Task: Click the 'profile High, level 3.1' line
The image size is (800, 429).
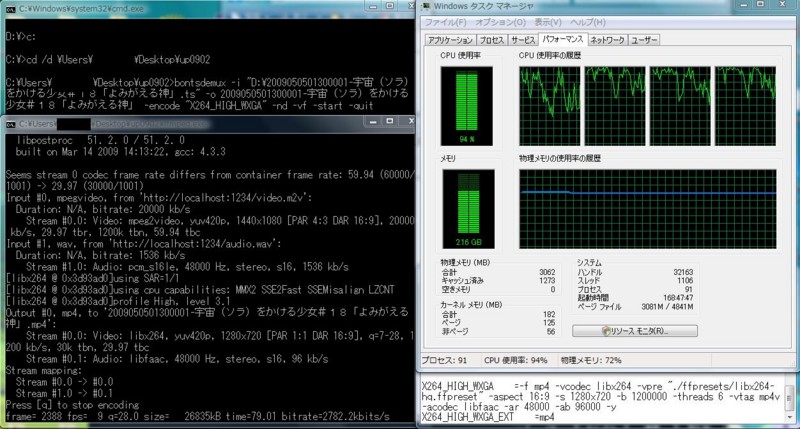Action: tap(118, 301)
